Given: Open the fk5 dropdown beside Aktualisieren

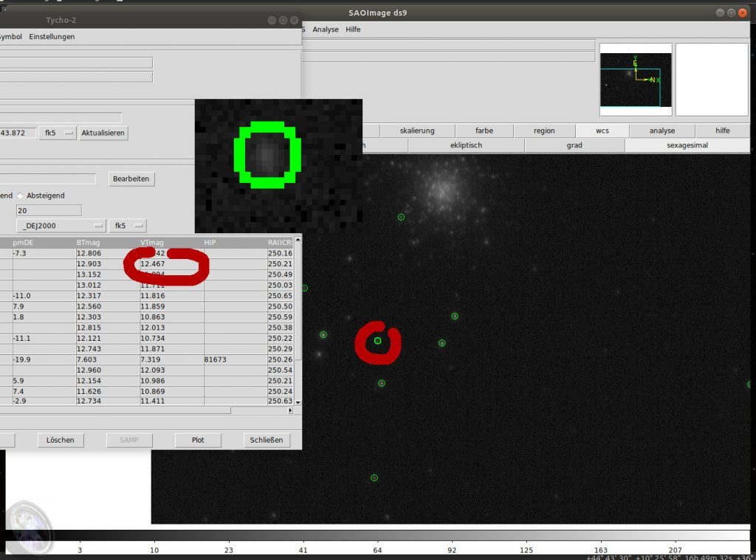Looking at the screenshot, I should click(58, 133).
